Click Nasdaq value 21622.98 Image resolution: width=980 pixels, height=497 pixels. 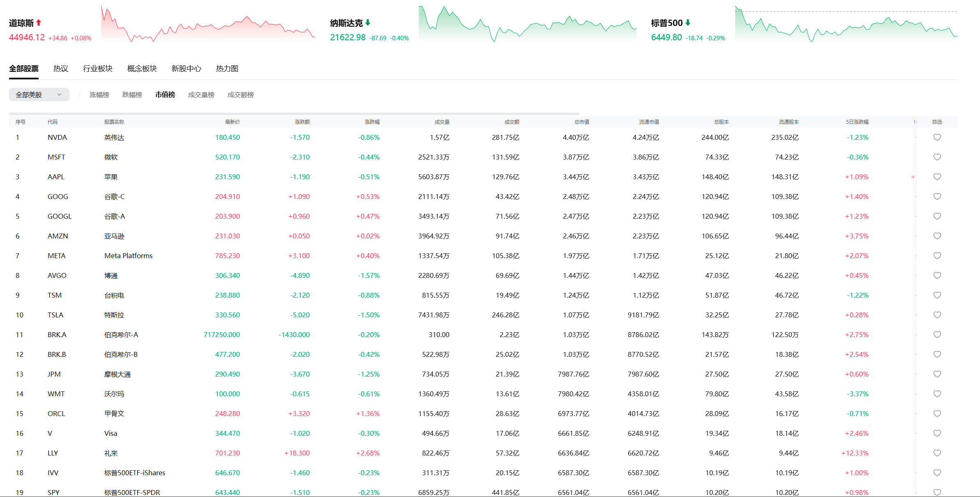[x=348, y=37]
